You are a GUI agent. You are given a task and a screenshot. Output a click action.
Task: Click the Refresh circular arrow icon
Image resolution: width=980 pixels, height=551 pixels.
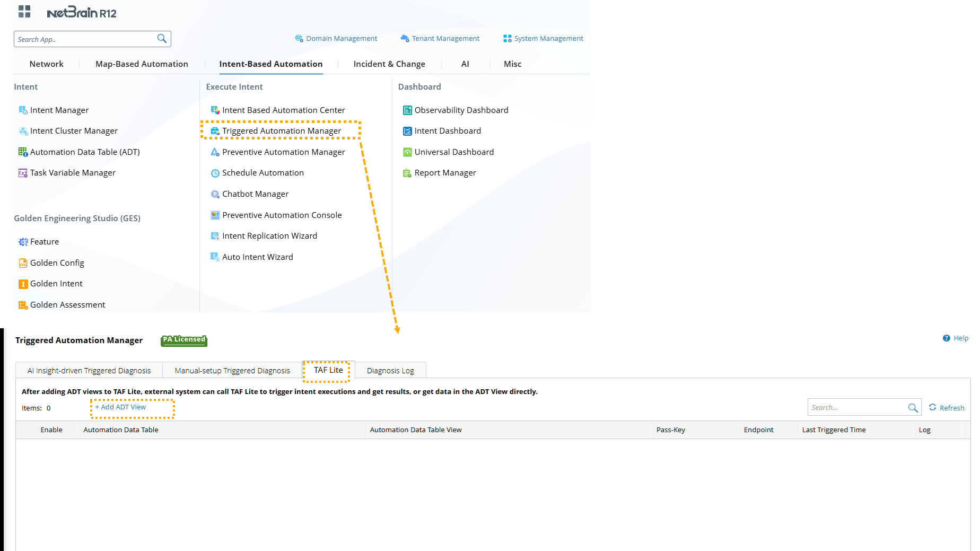pyautogui.click(x=933, y=407)
